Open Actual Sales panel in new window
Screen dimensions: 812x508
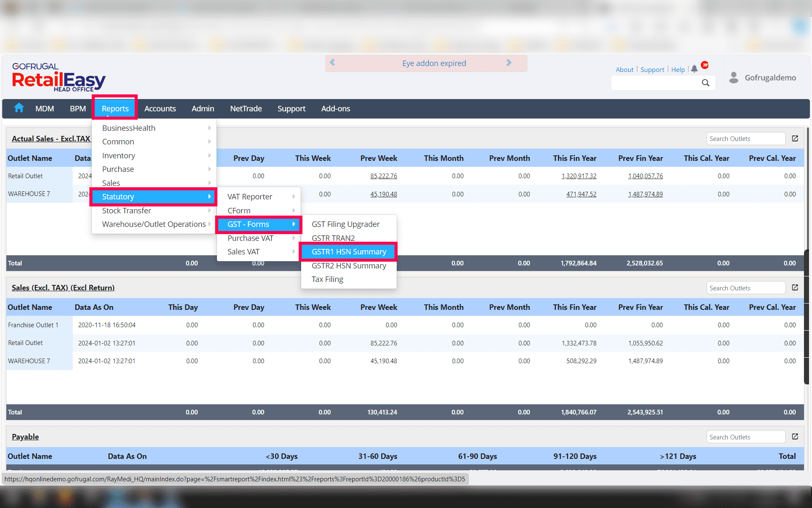pos(795,138)
